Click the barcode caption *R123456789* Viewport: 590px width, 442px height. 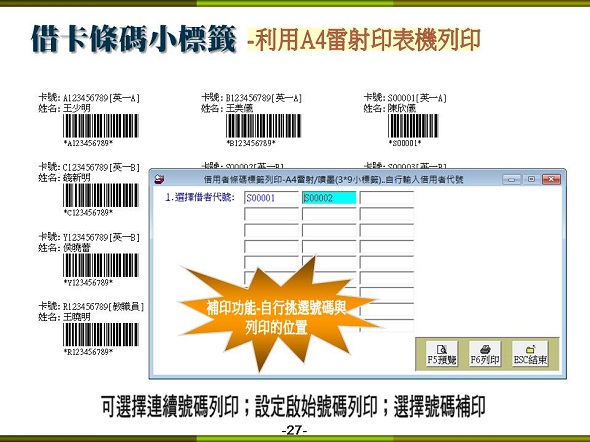[88, 352]
